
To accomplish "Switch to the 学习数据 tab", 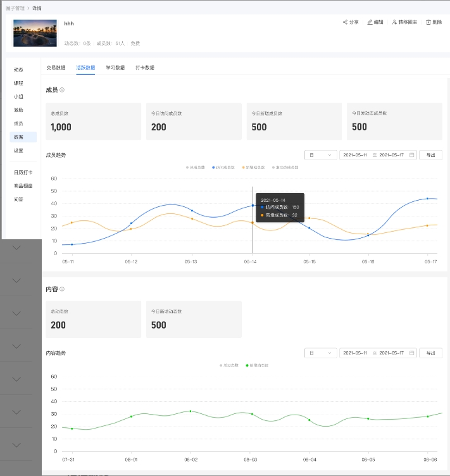I will coord(115,67).
